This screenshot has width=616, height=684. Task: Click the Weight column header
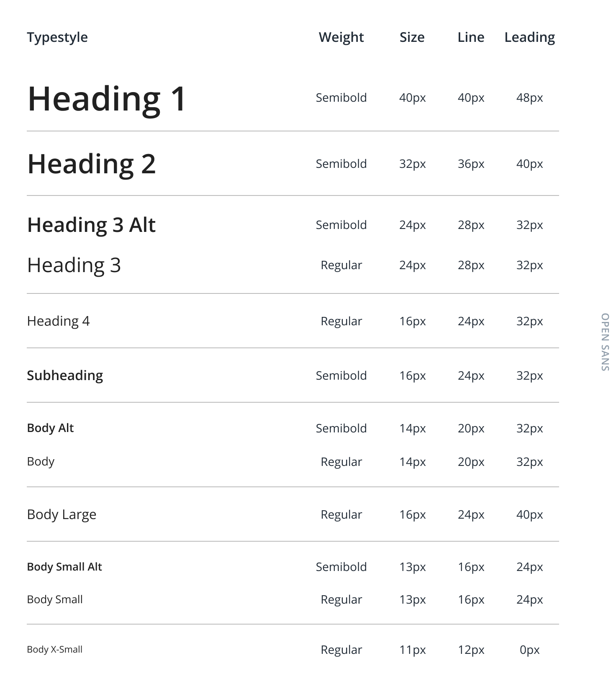click(341, 37)
